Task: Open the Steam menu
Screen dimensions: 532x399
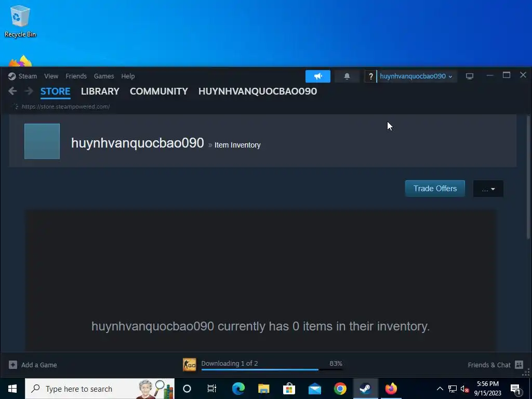Action: [x=28, y=76]
